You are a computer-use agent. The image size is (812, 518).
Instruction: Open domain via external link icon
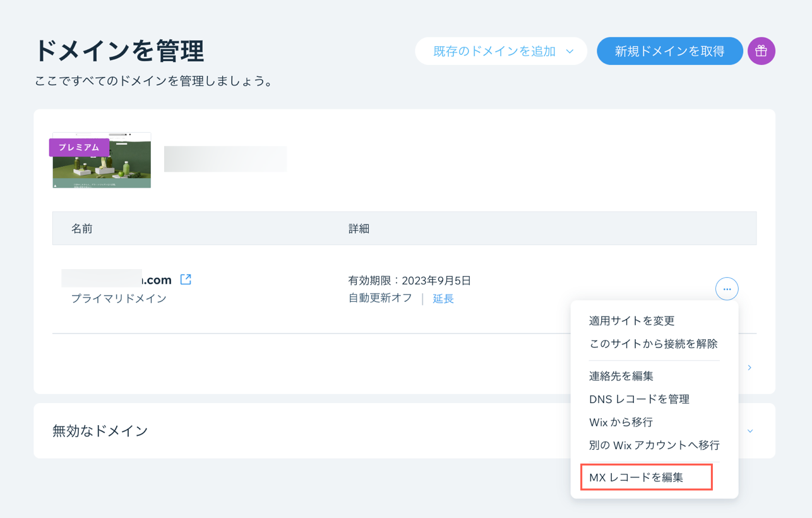[186, 279]
